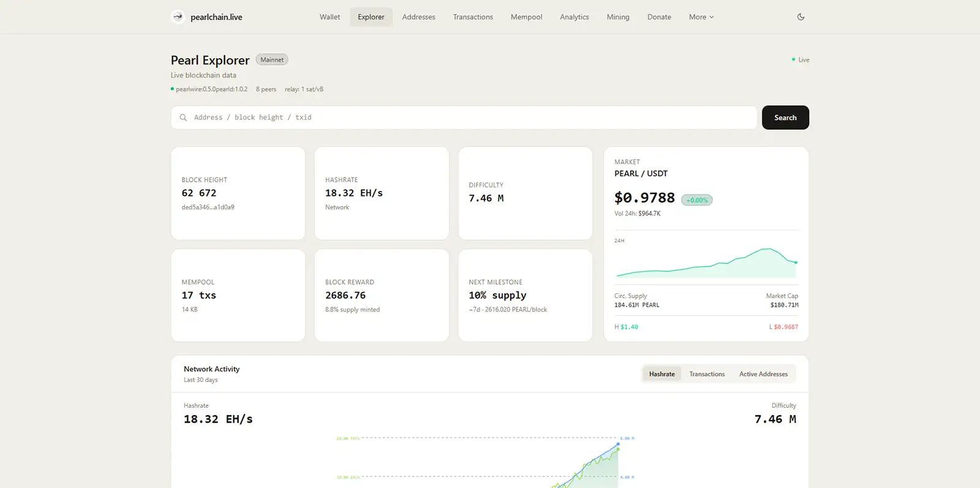This screenshot has width=980, height=488.
Task: Open the Mempool nav item
Action: pyautogui.click(x=526, y=17)
